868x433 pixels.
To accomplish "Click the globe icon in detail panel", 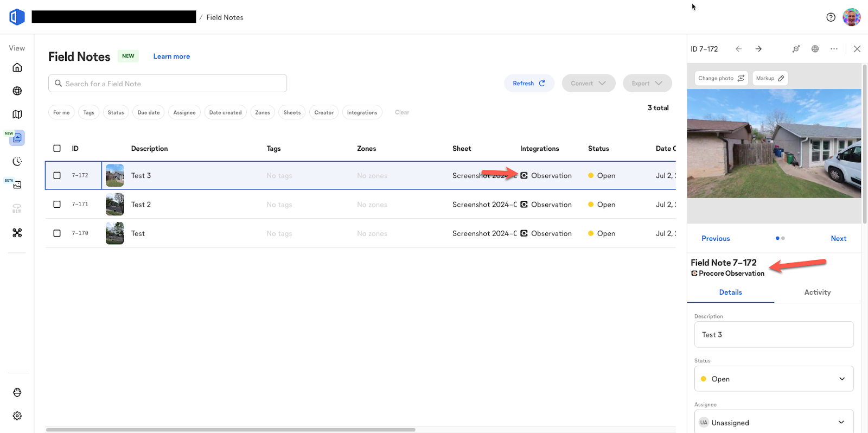I will [815, 49].
